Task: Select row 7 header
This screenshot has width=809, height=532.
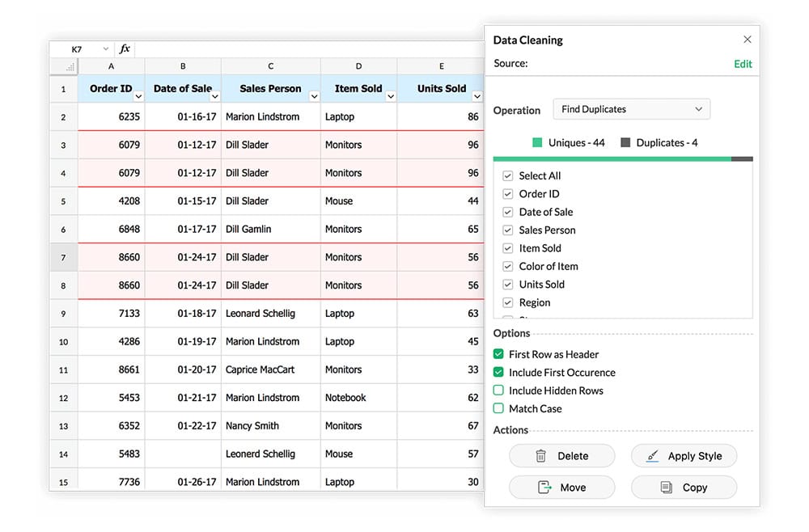Action: (x=63, y=257)
